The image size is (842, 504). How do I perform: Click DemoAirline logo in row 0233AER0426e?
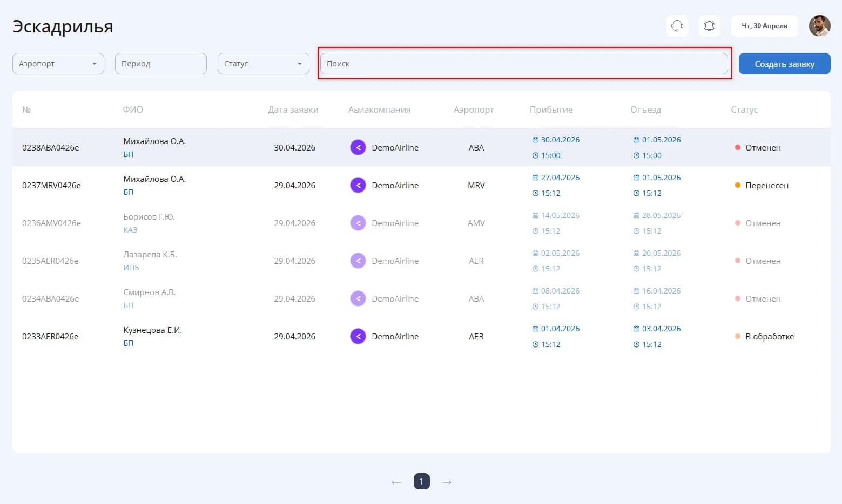tap(358, 336)
